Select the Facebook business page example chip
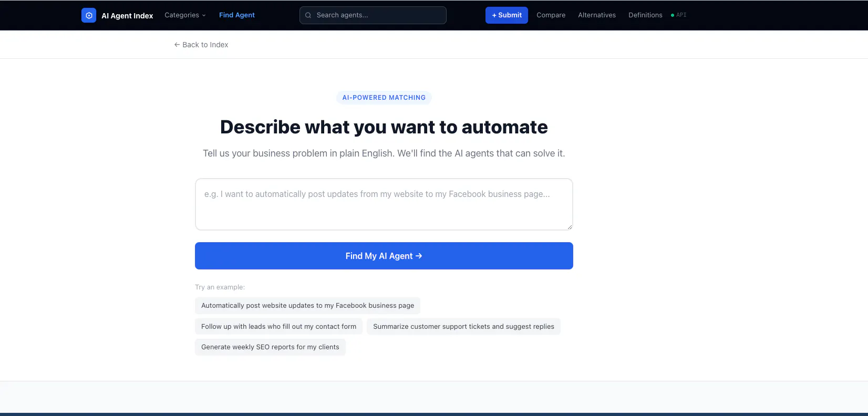Screen dimensions: 868x416 (x=307, y=306)
